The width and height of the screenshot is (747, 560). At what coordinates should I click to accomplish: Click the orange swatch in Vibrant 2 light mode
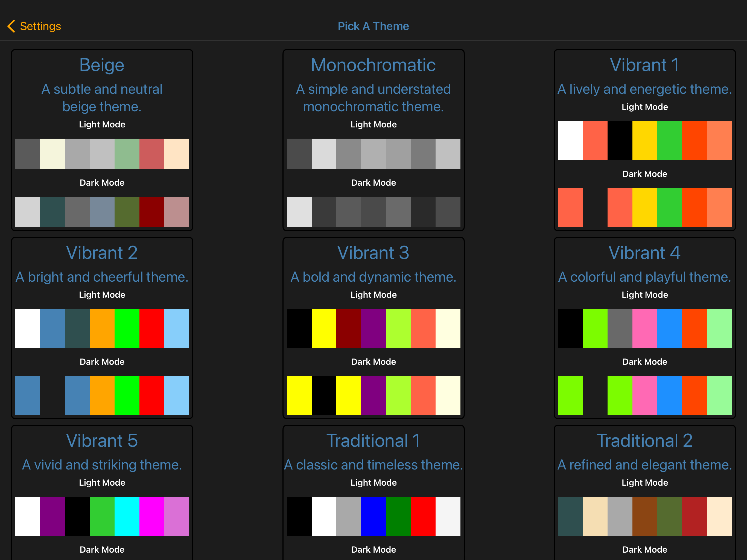[x=102, y=328]
